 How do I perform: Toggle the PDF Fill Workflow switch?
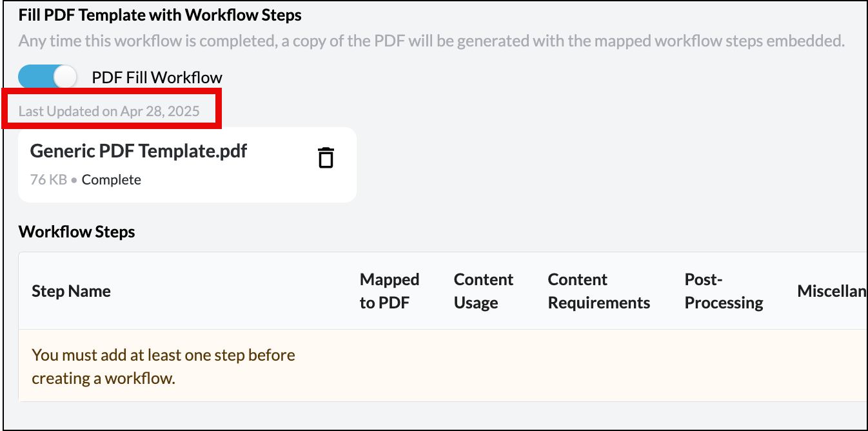(48, 77)
